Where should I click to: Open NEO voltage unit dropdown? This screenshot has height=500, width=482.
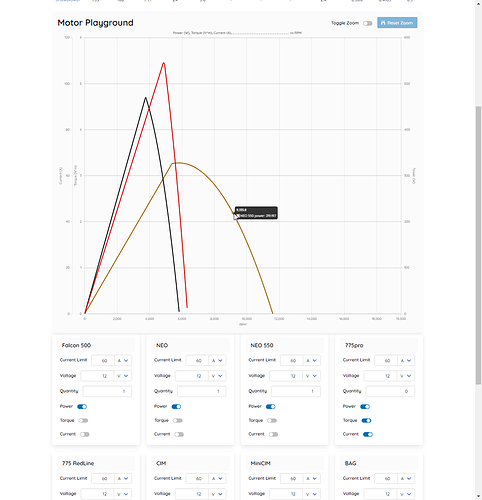[217, 376]
